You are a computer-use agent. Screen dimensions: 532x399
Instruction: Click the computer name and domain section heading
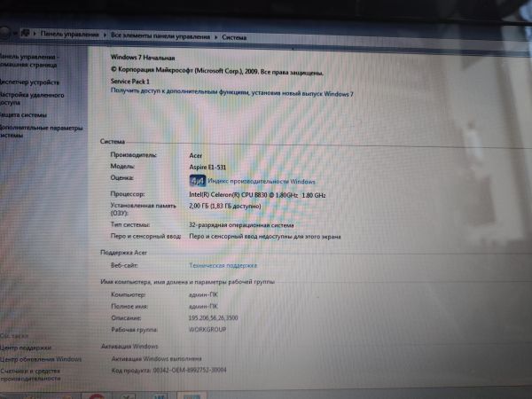[188, 282]
